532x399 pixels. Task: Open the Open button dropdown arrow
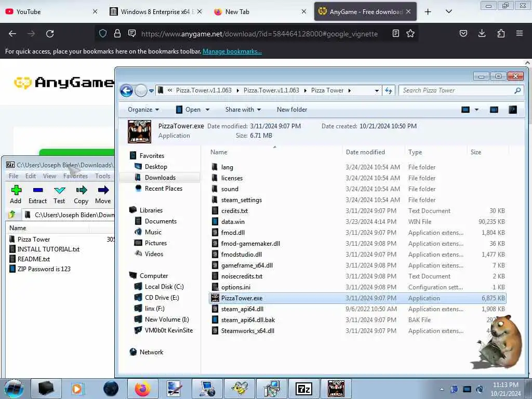coord(207,110)
